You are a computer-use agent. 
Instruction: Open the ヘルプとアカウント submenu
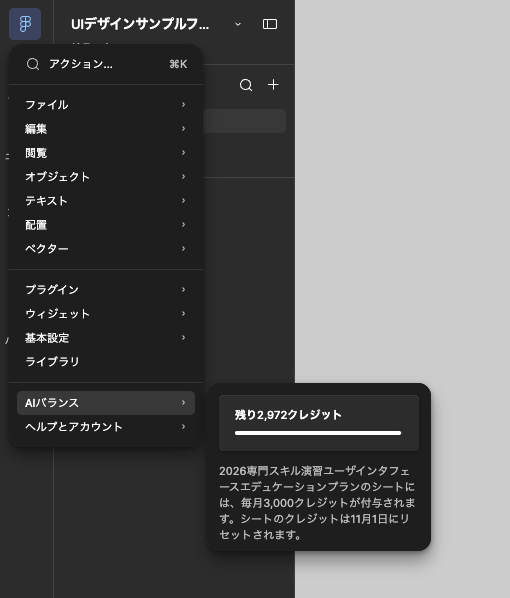click(x=106, y=427)
